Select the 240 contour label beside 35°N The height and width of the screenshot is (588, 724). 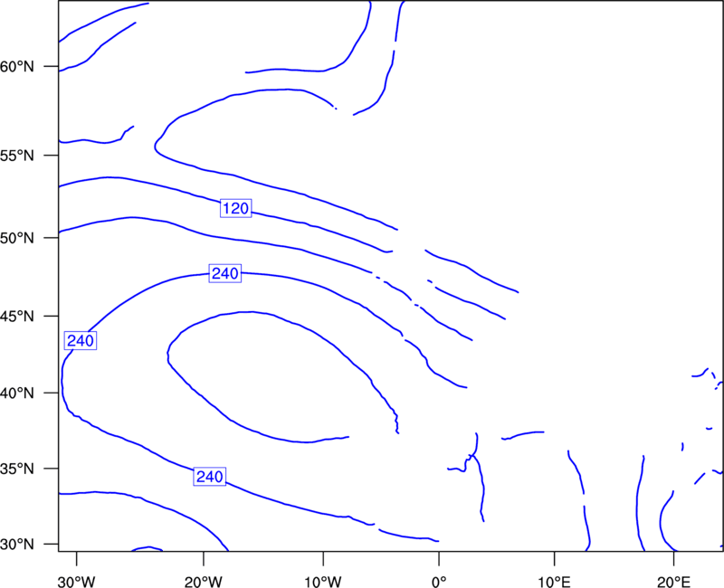click(210, 477)
